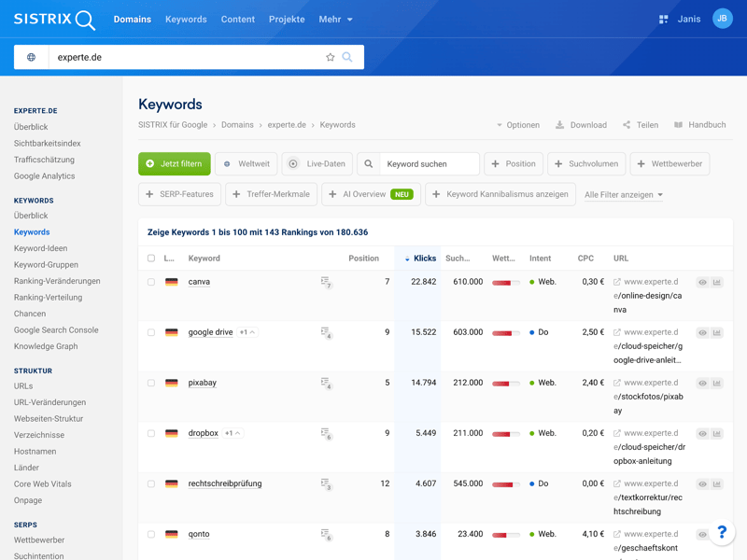
Task: Click the favorite star icon in search bar
Action: pyautogui.click(x=330, y=57)
